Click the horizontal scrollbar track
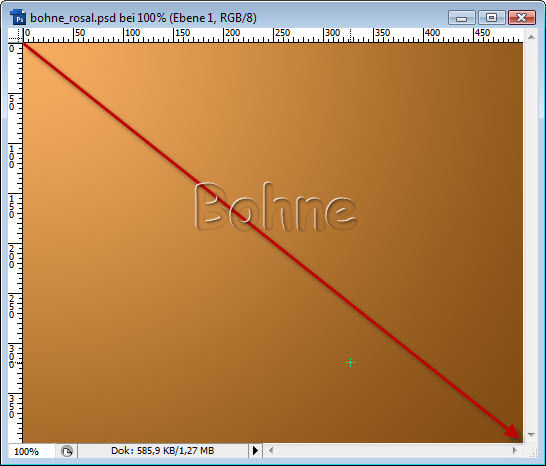The width and height of the screenshot is (546, 466). click(x=392, y=451)
